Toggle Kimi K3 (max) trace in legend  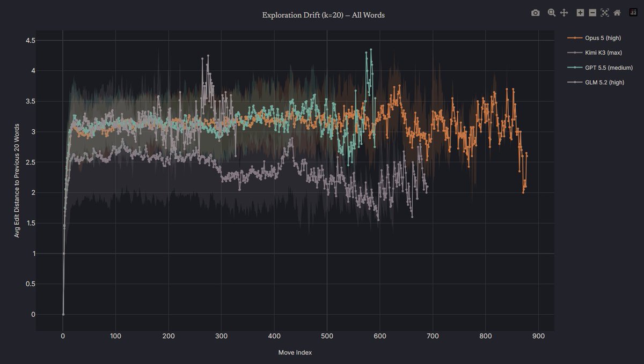(x=595, y=53)
